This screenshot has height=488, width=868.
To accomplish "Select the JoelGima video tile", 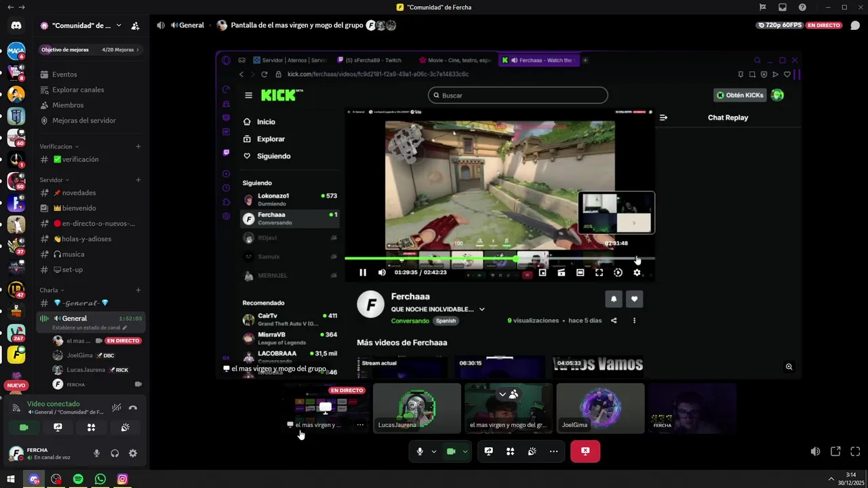I will point(600,409).
